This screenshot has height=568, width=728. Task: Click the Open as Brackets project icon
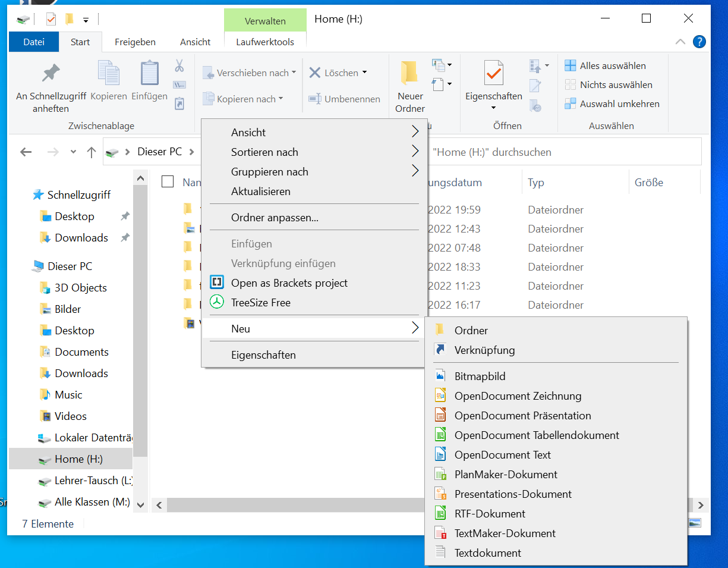click(217, 283)
